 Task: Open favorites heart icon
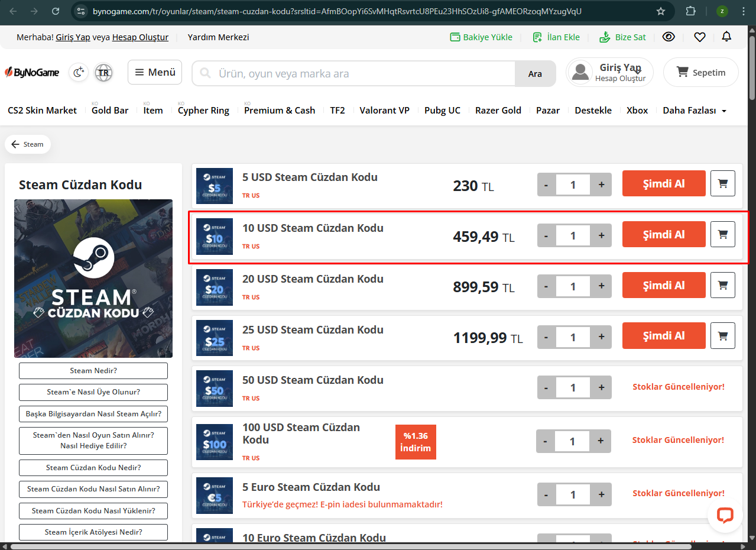click(700, 37)
